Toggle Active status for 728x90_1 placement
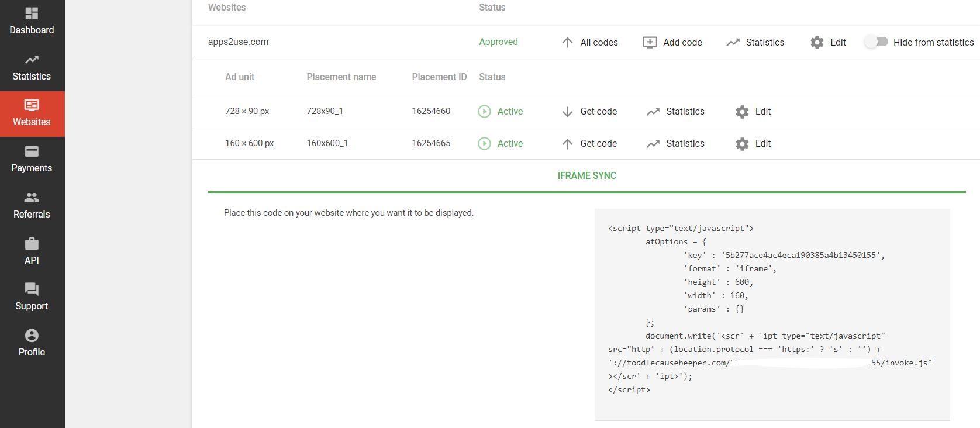 pyautogui.click(x=484, y=111)
